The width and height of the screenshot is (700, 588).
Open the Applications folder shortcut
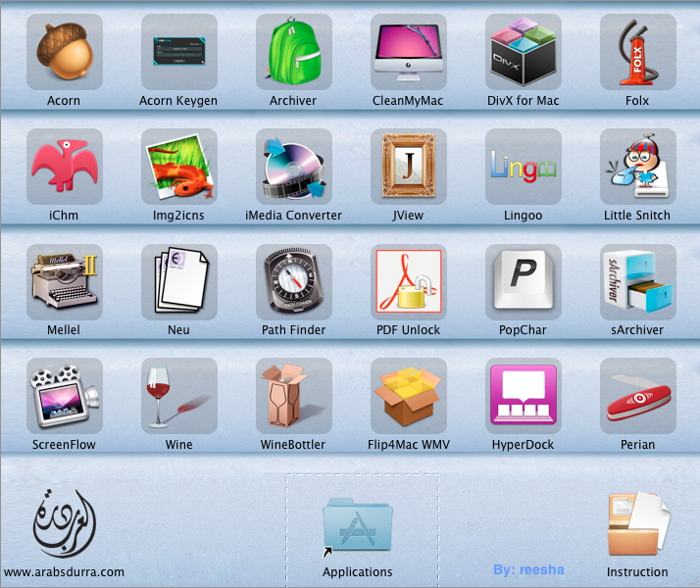click(x=357, y=526)
